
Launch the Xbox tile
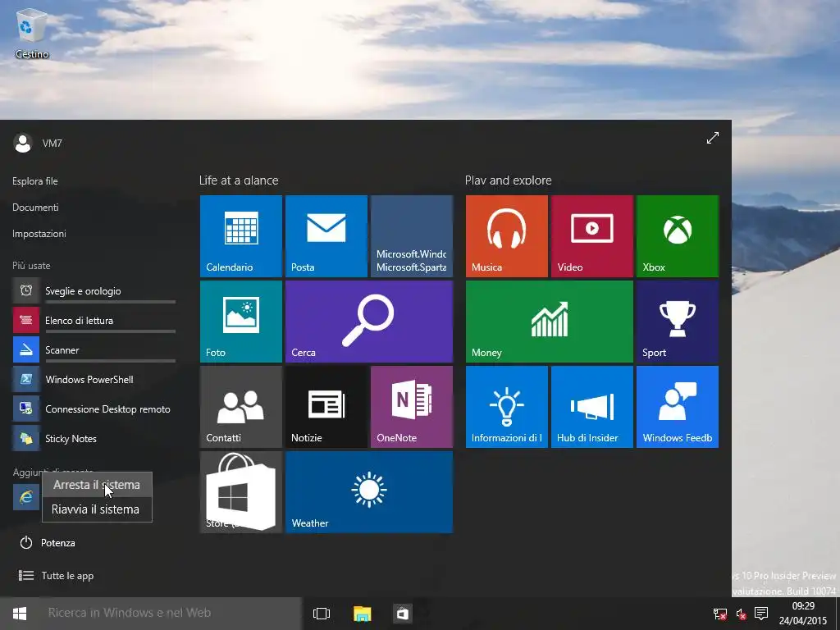(x=677, y=236)
